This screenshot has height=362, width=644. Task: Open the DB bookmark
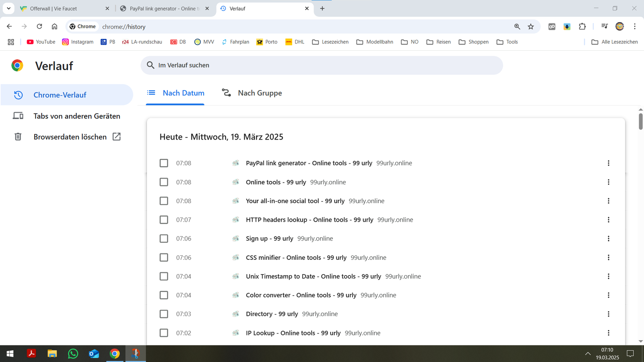178,42
